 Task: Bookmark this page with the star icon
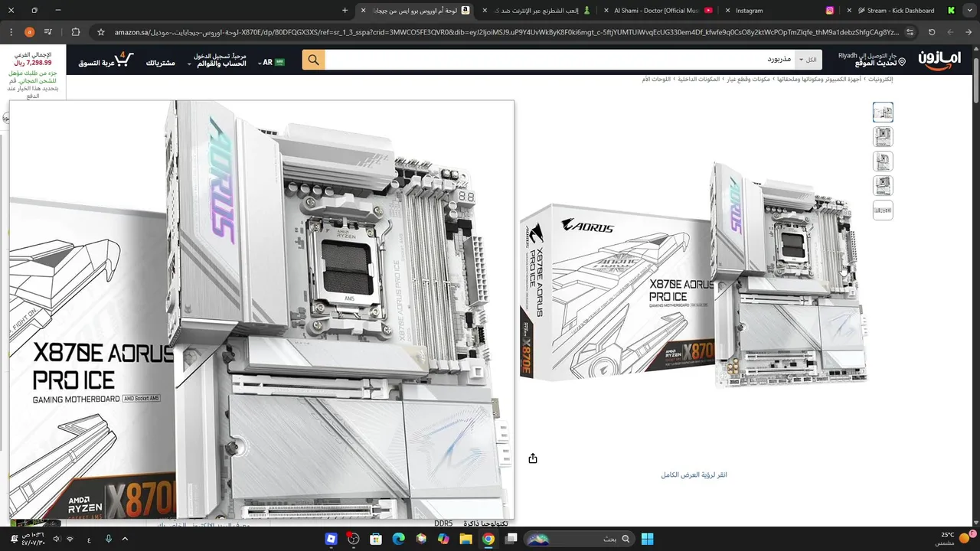click(x=100, y=32)
